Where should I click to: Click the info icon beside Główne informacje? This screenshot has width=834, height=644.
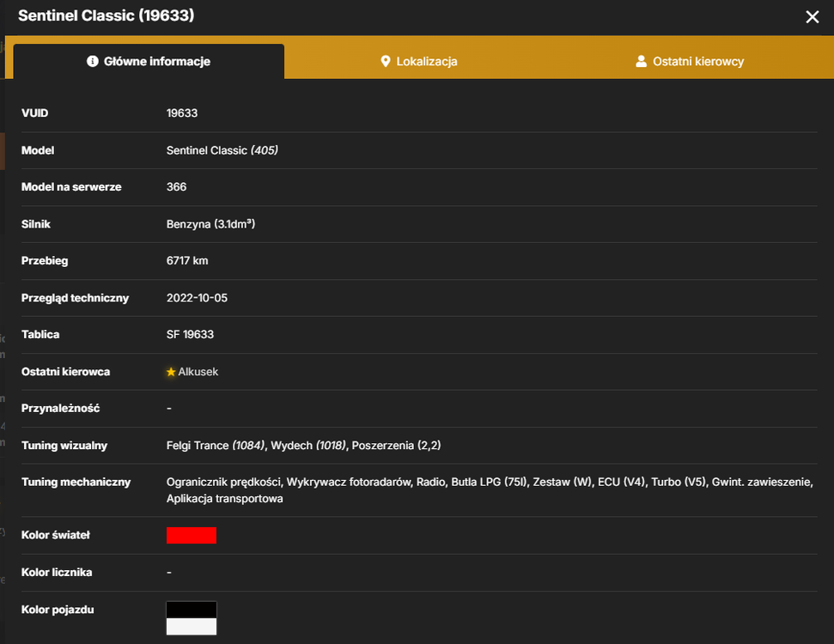point(93,61)
